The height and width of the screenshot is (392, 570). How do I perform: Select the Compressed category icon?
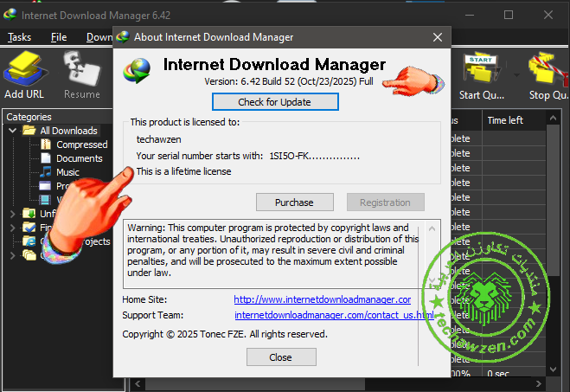(46, 145)
